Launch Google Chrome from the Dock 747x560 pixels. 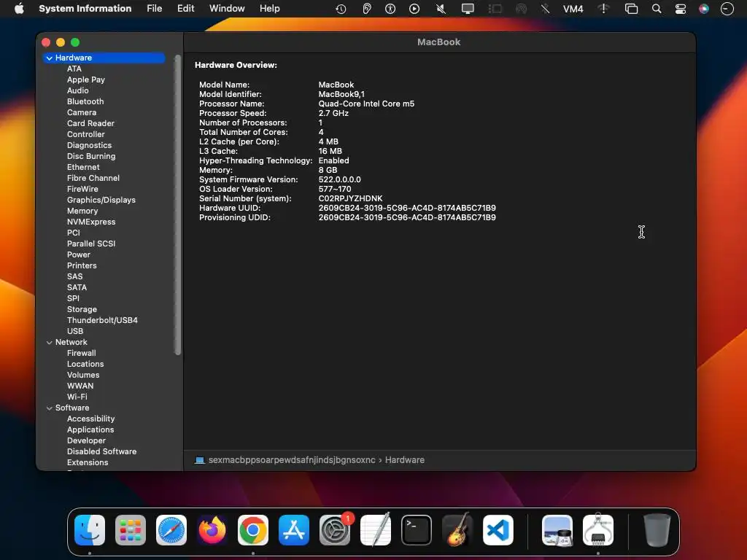(x=253, y=530)
